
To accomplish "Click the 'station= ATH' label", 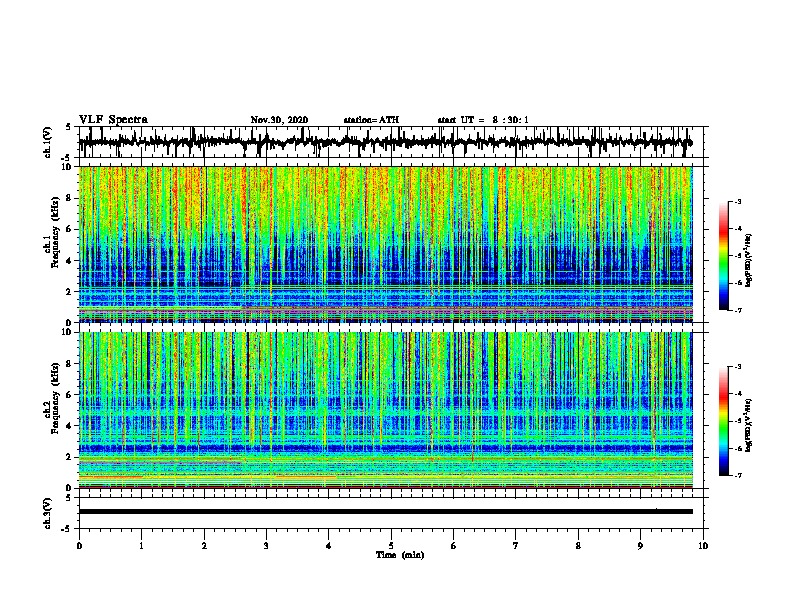I will tap(371, 120).
